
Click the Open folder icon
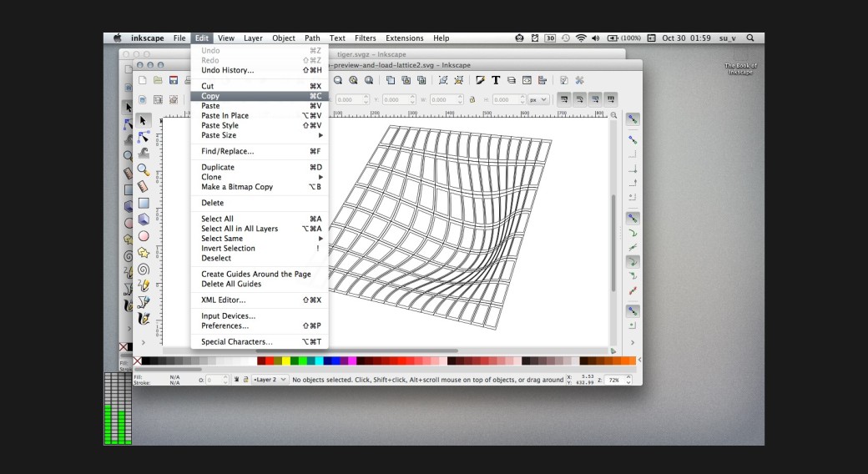tap(158, 80)
